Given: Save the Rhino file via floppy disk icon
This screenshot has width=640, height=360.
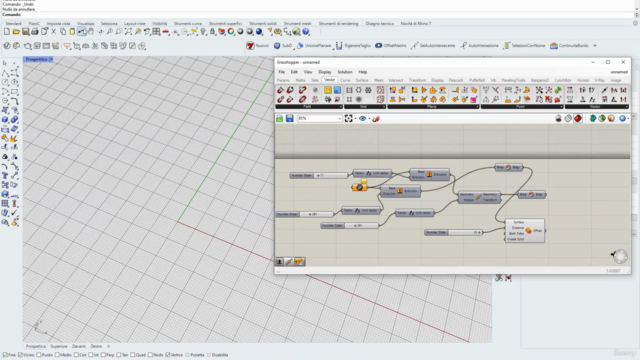Looking at the screenshot, I should pyautogui.click(x=25, y=31).
